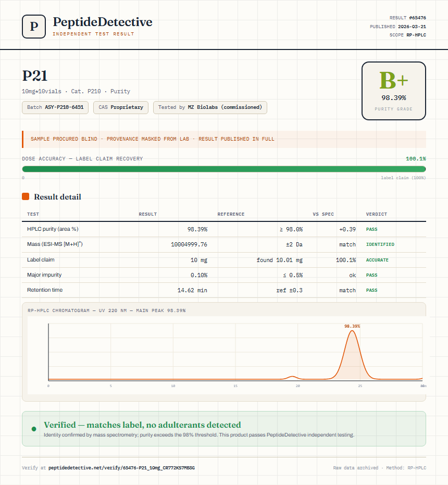Click the VERDICT column header

pyautogui.click(x=377, y=214)
